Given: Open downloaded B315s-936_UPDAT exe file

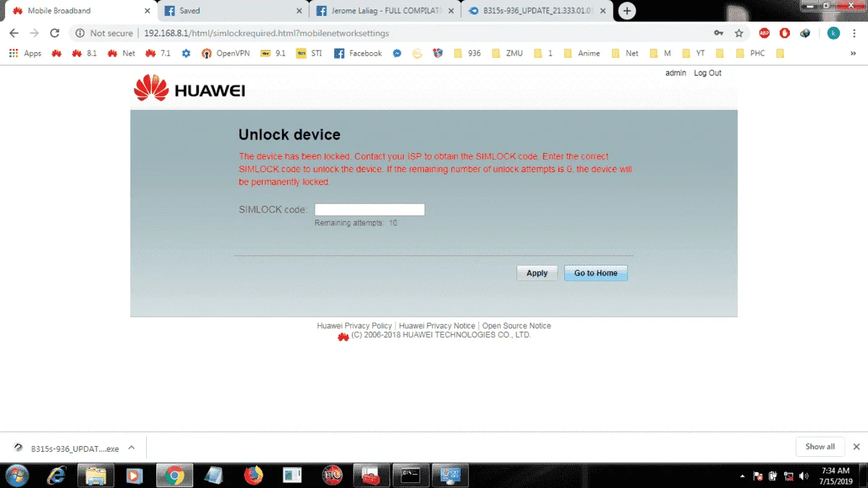Looking at the screenshot, I should 67,448.
